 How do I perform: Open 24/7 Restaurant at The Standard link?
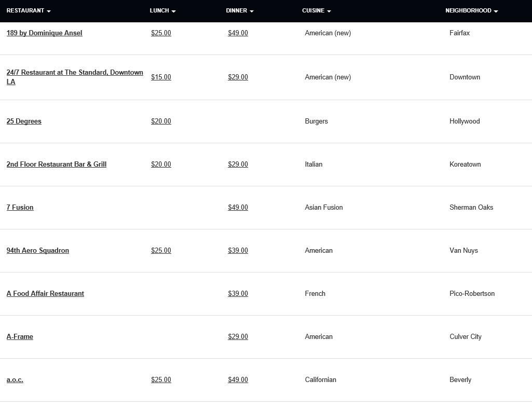pyautogui.click(x=75, y=73)
